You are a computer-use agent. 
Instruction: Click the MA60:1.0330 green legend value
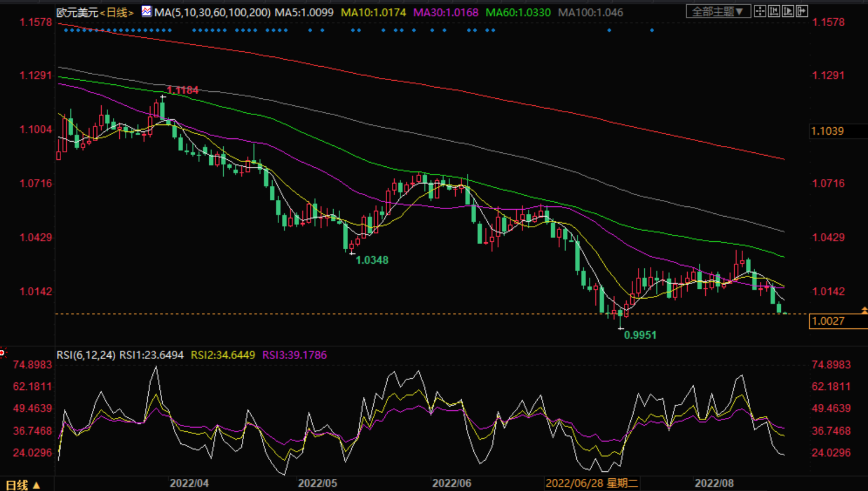pos(518,12)
